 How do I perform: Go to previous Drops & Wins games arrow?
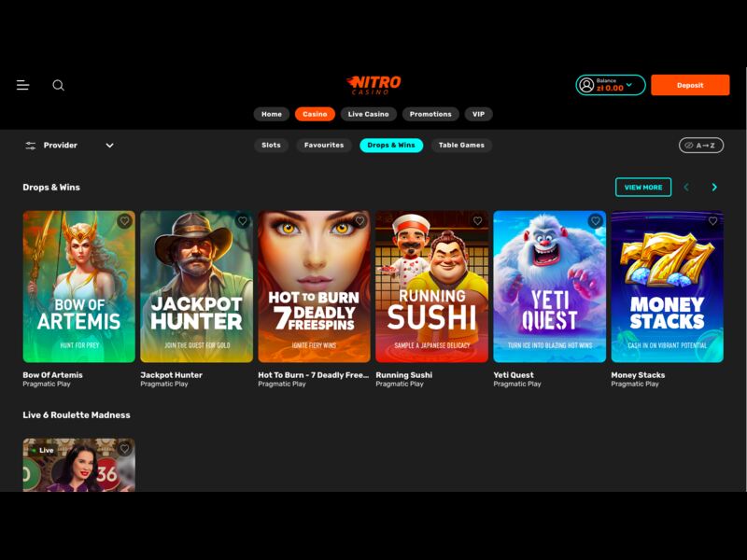(686, 188)
